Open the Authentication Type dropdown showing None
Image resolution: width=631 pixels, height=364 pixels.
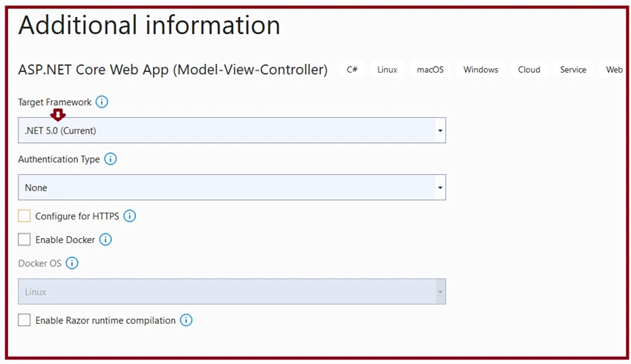(232, 188)
